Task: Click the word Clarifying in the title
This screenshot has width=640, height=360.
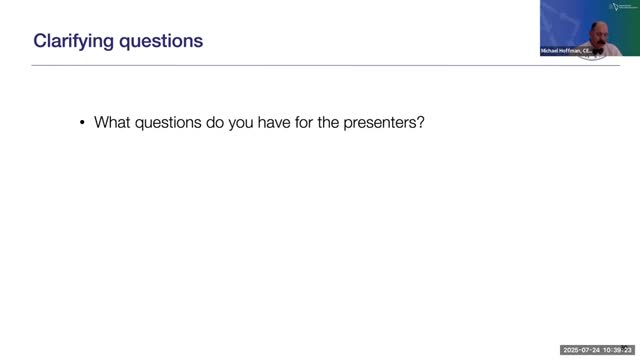Action: [73, 41]
